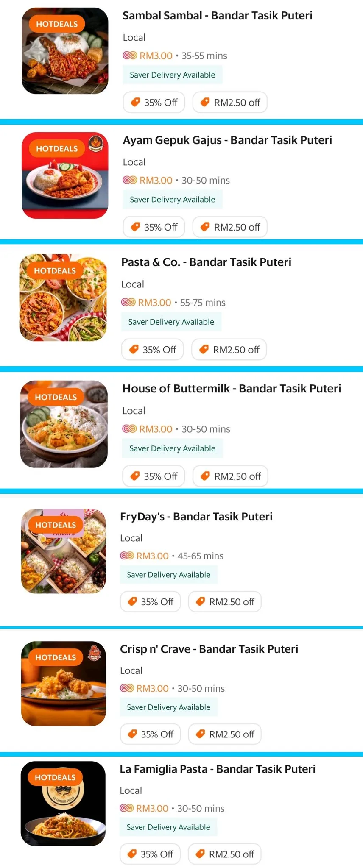Tap Saver Delivery Available label for FryDay's
Viewport: 363px width, 868px height.
click(169, 575)
